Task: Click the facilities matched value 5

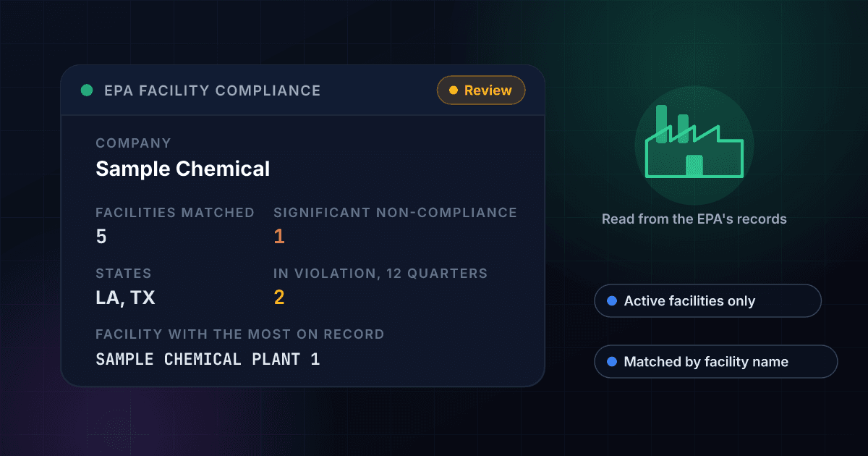Action: click(101, 236)
